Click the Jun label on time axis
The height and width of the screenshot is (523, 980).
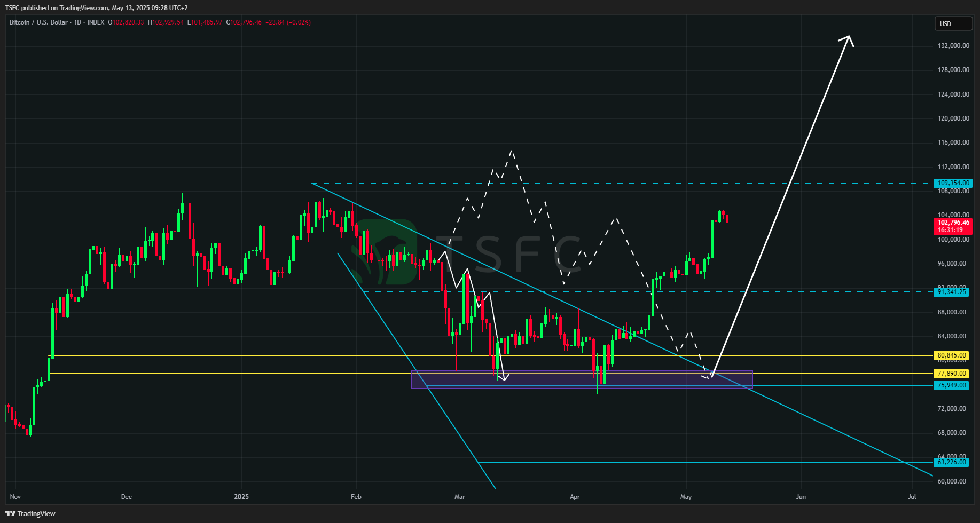[801, 497]
